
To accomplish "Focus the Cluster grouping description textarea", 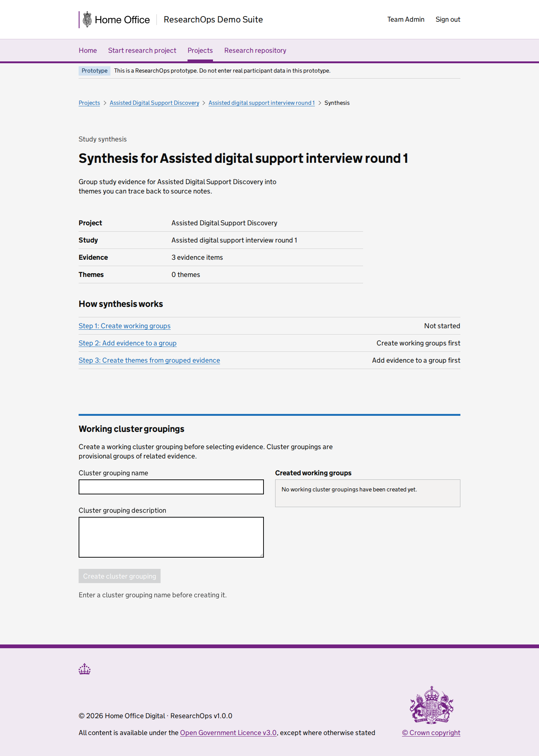I will coord(171,537).
